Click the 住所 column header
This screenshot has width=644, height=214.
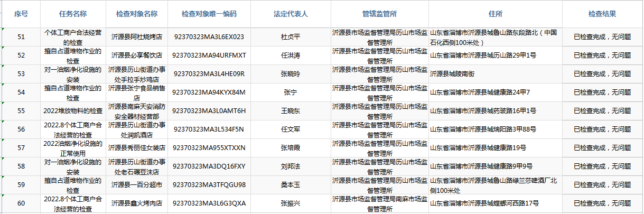coord(495,14)
